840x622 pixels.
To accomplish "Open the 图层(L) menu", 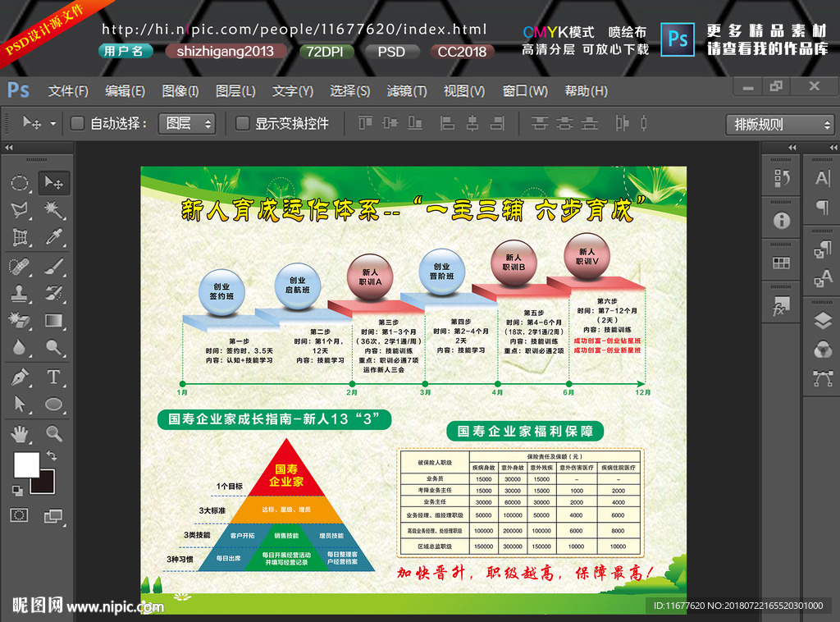I will (x=235, y=91).
